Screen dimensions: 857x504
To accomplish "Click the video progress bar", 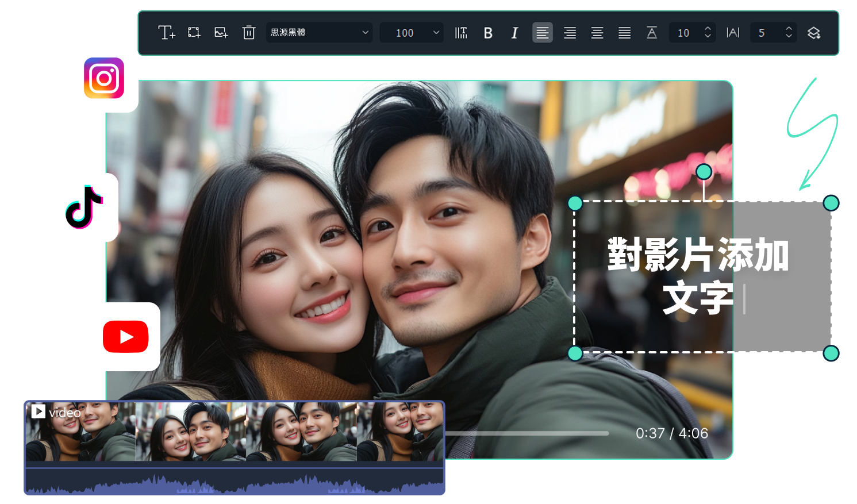I will [x=527, y=433].
